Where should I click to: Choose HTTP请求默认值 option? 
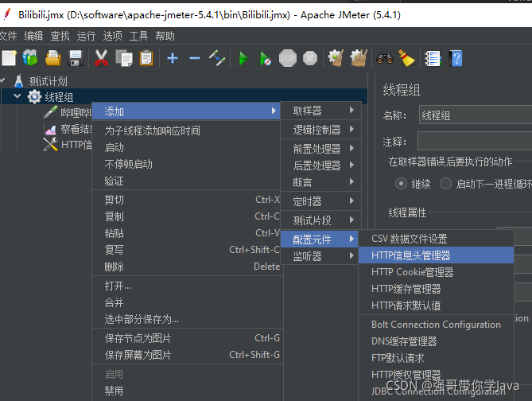(x=436, y=306)
